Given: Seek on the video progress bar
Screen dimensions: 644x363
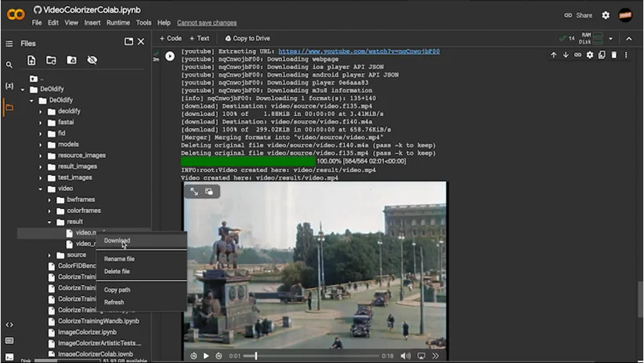Looking at the screenshot, I should [x=311, y=356].
